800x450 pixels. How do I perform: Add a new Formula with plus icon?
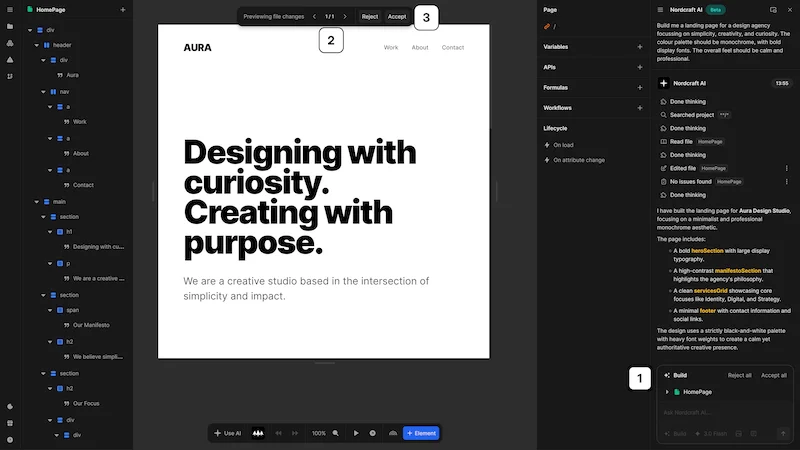[640, 88]
